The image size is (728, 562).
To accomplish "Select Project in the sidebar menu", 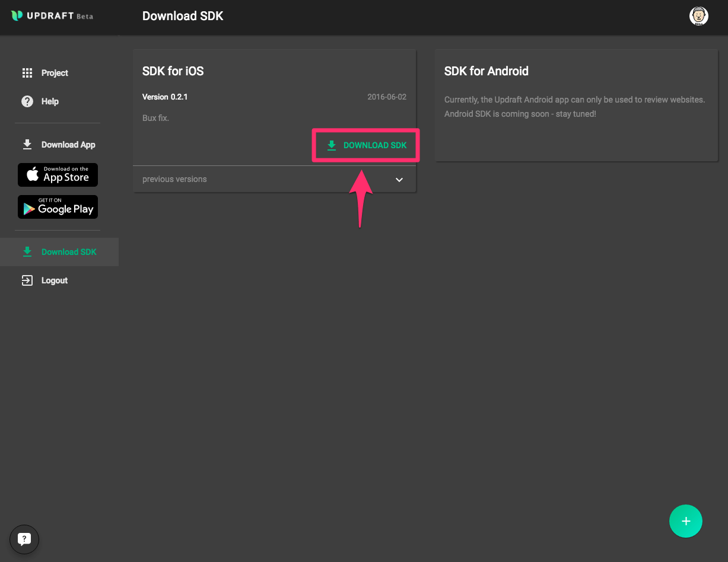I will click(x=55, y=73).
